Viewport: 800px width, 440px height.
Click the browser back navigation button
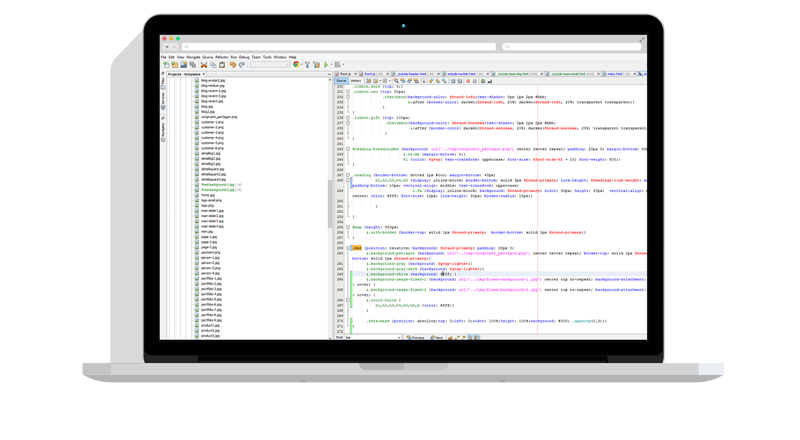[x=166, y=46]
